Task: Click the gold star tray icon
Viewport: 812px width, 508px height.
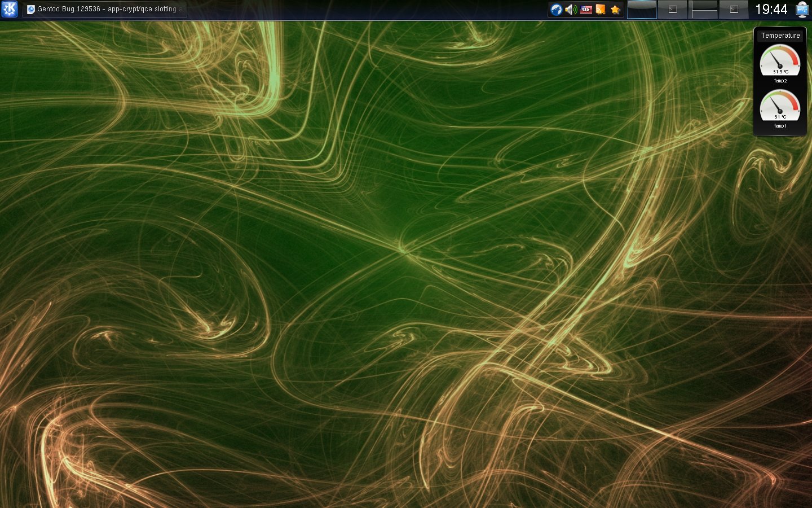Action: coord(615,9)
